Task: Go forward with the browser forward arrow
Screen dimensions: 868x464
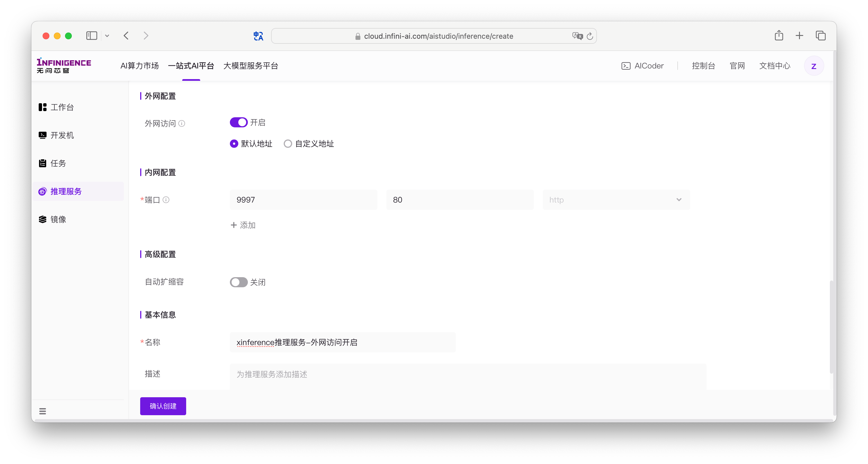Action: (x=146, y=36)
